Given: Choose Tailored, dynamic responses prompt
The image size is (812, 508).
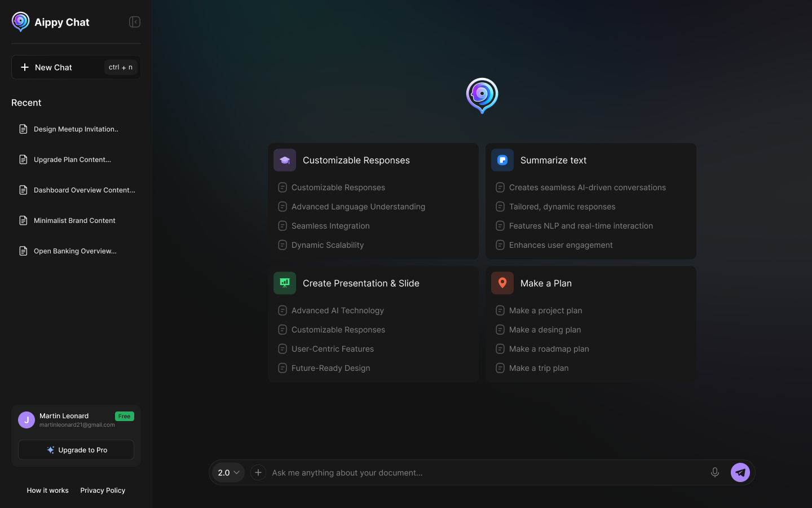Looking at the screenshot, I should (x=562, y=207).
